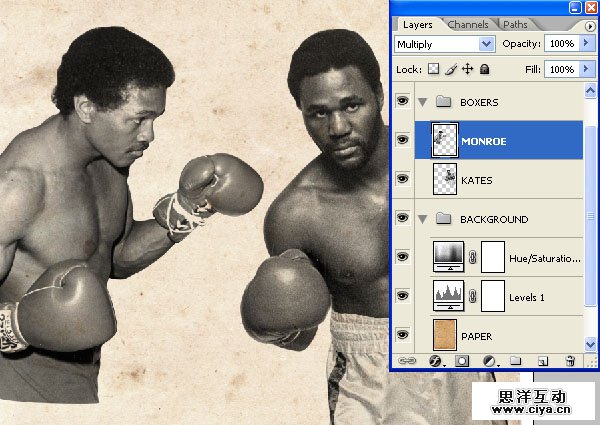This screenshot has height=425, width=600.
Task: Click the Create new layer icon
Action: pyautogui.click(x=542, y=360)
